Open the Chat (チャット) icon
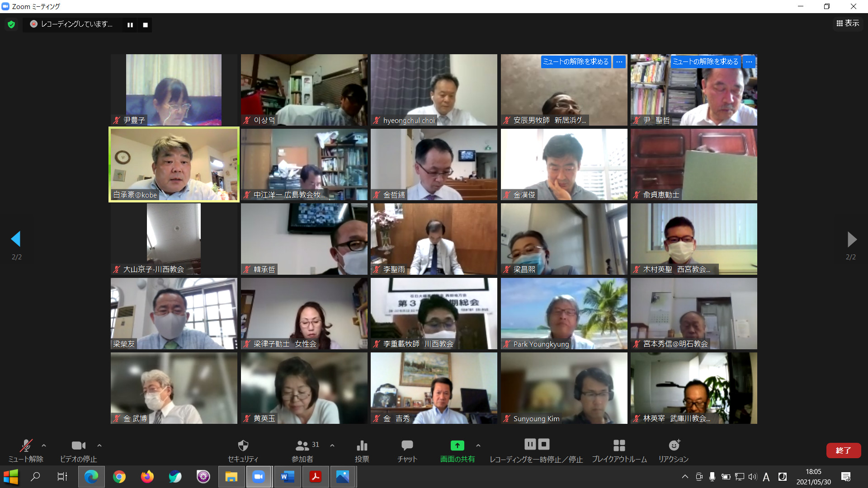 (407, 446)
